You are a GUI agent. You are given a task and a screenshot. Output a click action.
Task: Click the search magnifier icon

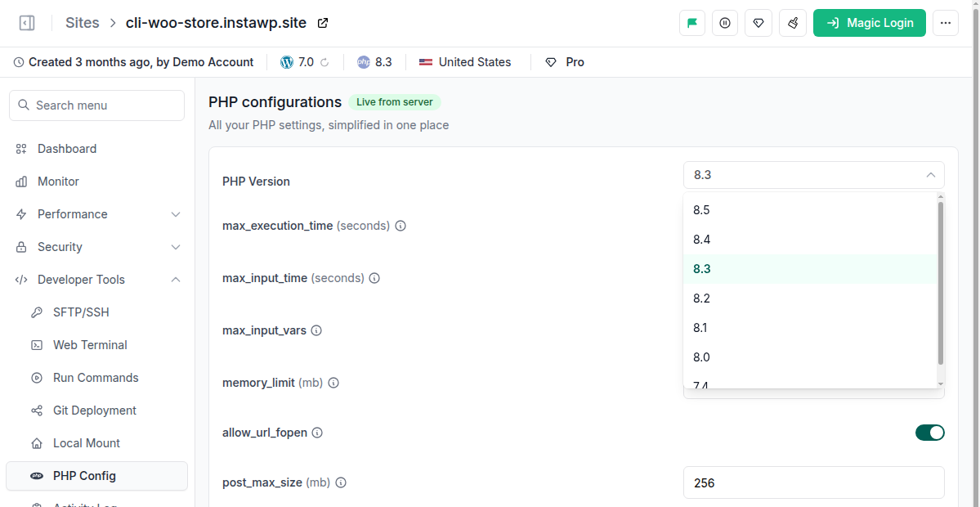click(24, 105)
